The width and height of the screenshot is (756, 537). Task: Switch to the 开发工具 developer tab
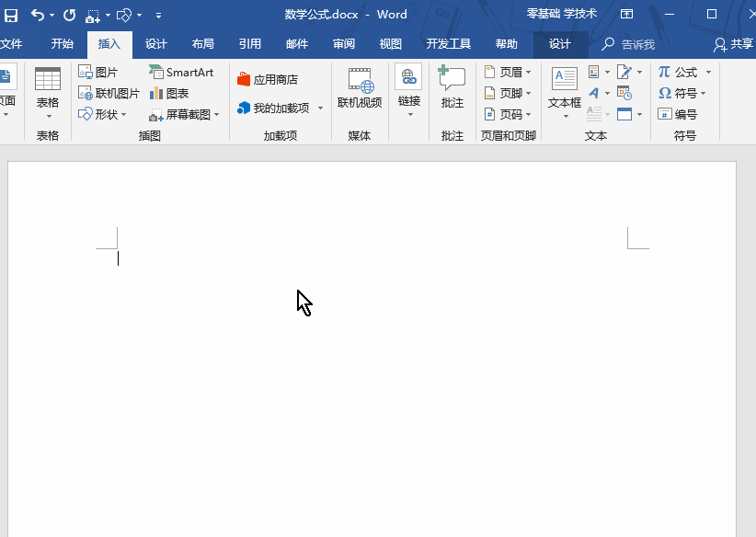(x=449, y=44)
